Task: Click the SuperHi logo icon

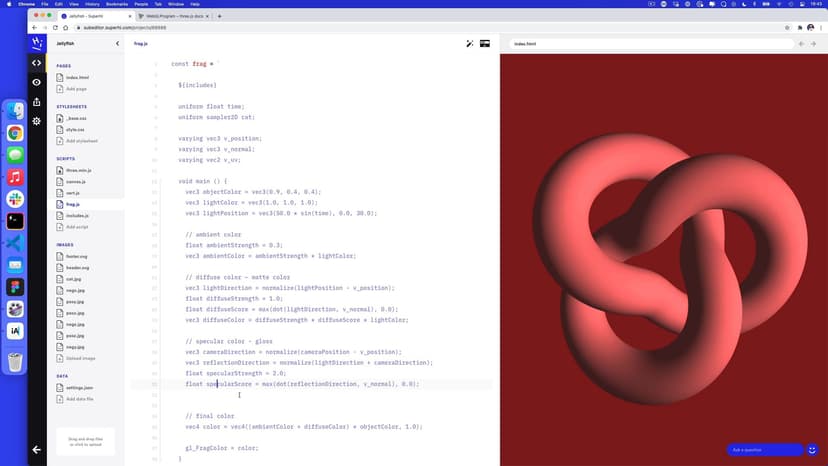Action: click(37, 43)
